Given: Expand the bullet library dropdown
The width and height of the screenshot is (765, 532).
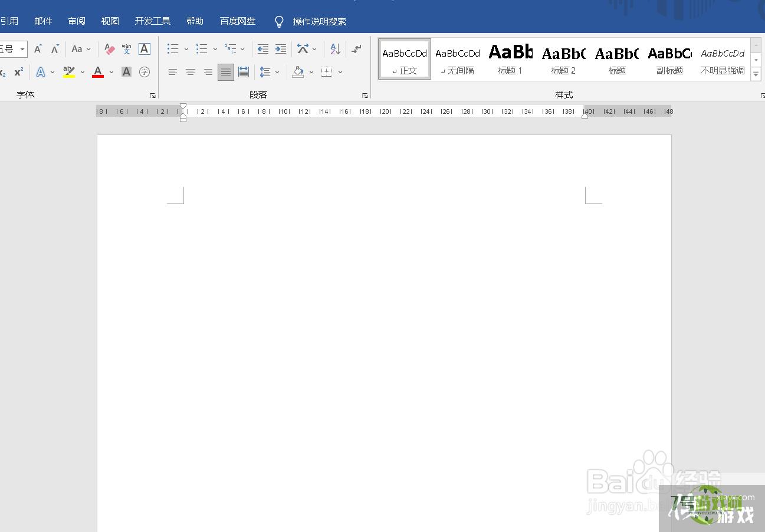Looking at the screenshot, I should 186,49.
